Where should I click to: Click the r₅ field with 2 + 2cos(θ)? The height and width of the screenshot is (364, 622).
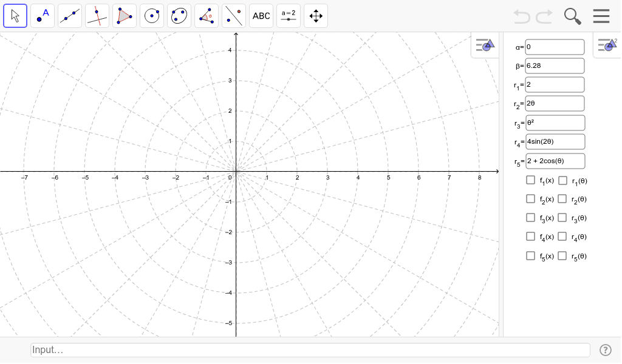pyautogui.click(x=555, y=161)
